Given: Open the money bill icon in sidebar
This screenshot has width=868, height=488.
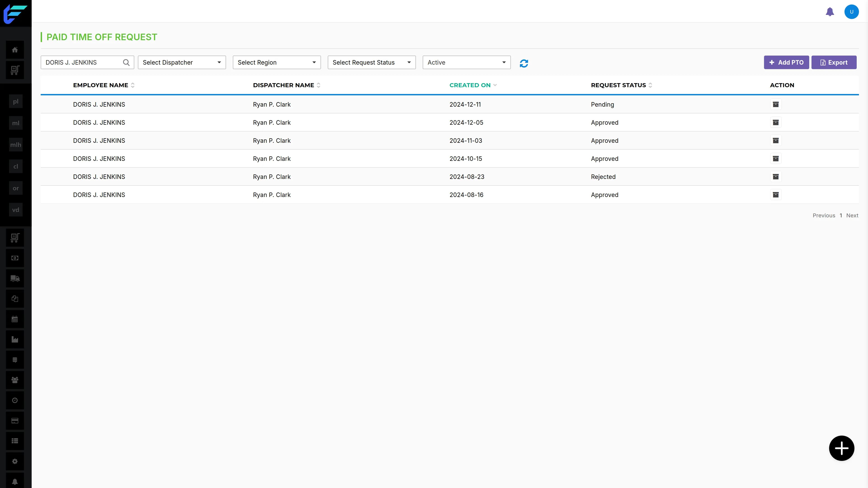Looking at the screenshot, I should [x=15, y=258].
